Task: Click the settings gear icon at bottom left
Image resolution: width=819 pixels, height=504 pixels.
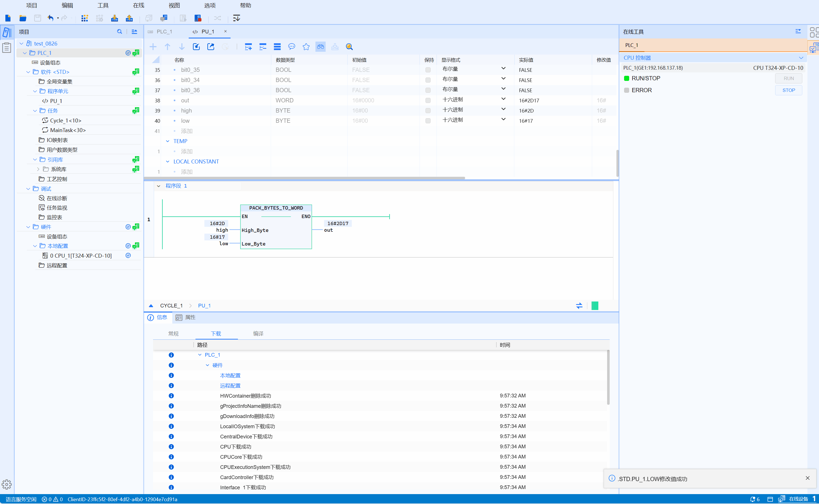Action: click(7, 484)
